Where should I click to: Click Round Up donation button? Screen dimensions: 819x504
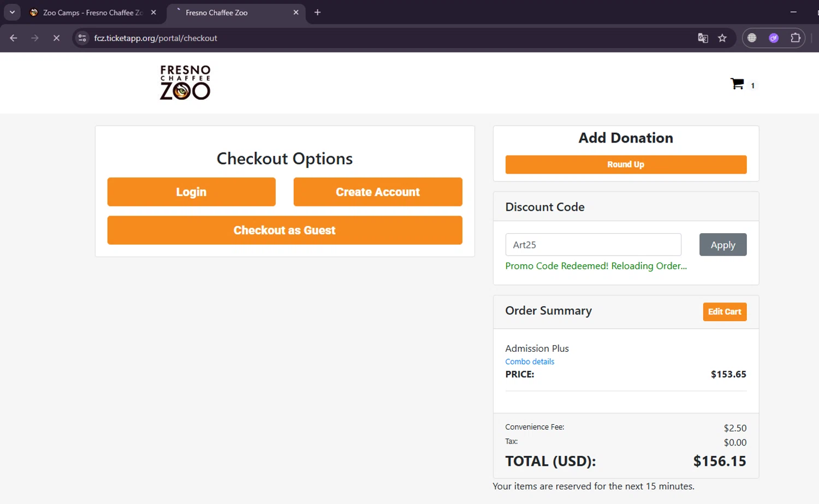tap(626, 164)
